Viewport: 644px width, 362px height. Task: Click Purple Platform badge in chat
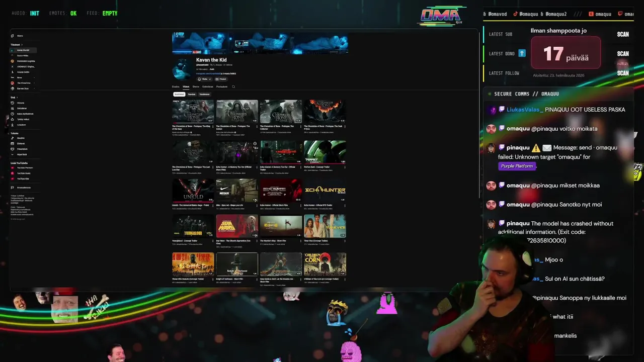click(x=517, y=166)
